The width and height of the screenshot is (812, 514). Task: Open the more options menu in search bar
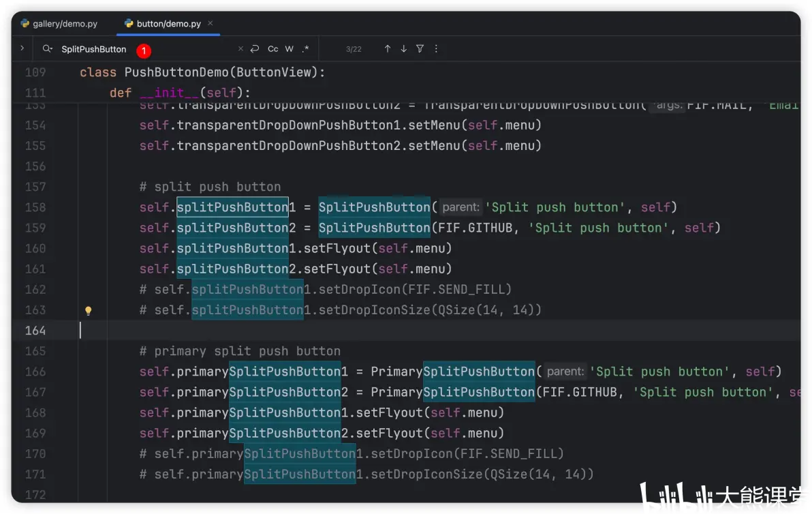[x=436, y=48]
